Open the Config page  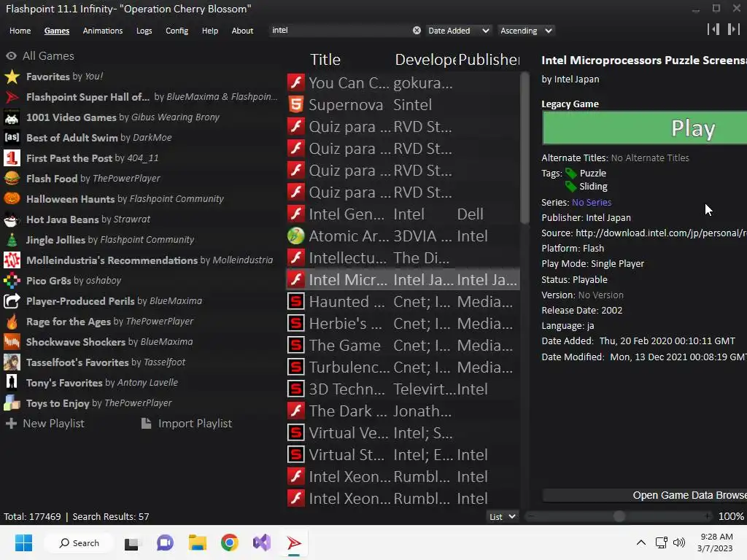click(177, 31)
